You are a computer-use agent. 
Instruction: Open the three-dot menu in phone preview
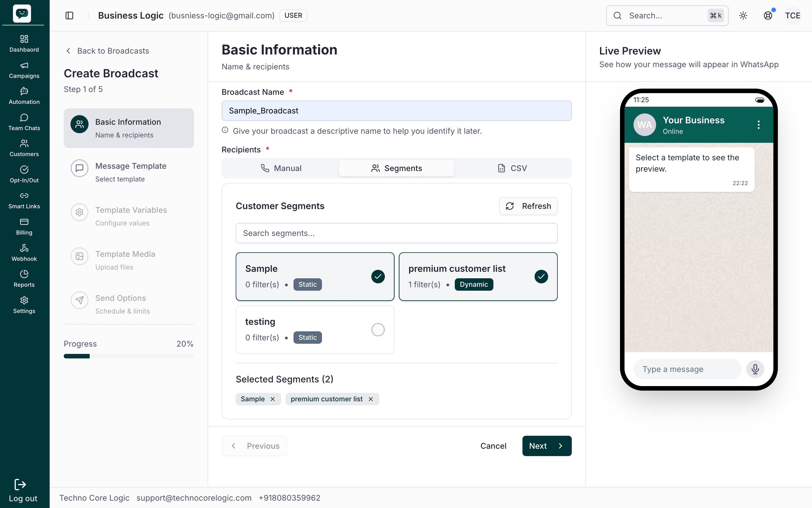coord(759,125)
